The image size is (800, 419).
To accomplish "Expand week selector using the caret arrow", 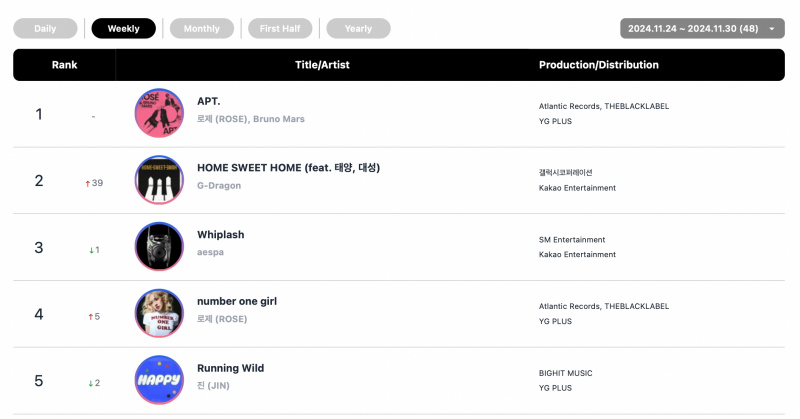I will pyautogui.click(x=772, y=29).
